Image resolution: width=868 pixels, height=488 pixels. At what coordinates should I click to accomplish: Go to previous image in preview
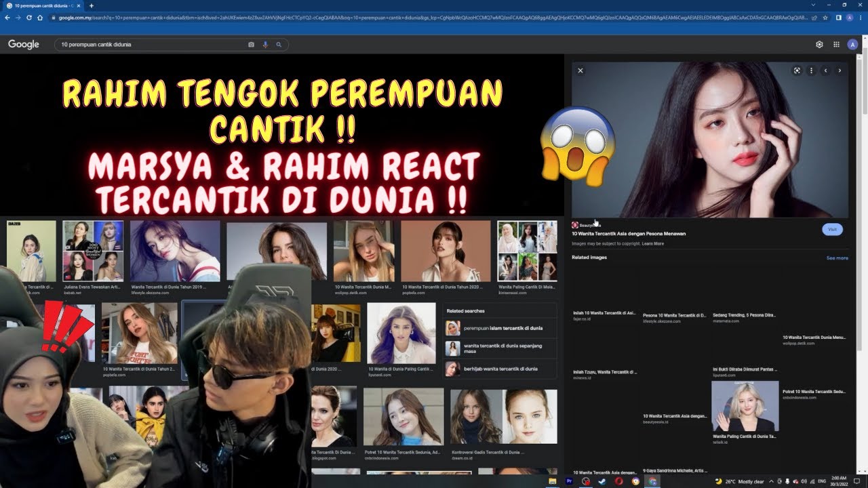825,70
